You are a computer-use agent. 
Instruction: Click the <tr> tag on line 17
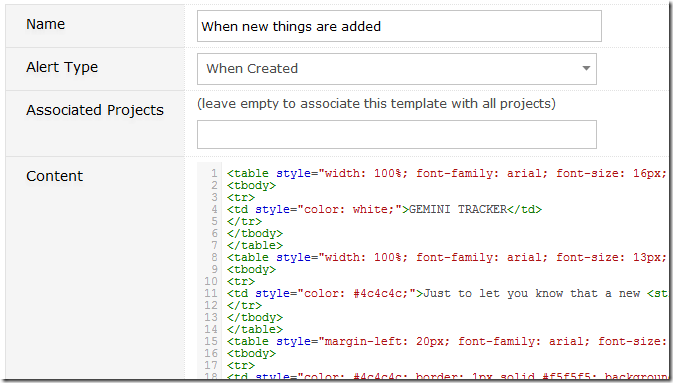click(241, 366)
